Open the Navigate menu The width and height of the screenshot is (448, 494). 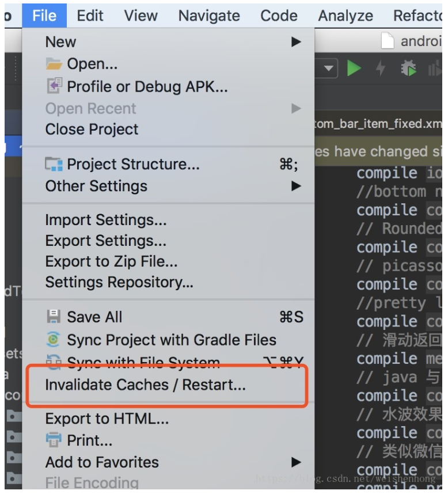[209, 16]
